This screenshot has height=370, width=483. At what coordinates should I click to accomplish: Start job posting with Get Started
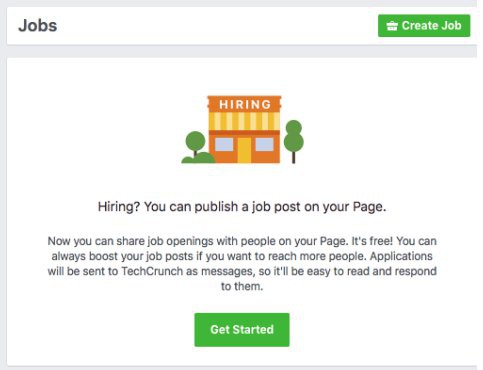(x=242, y=330)
